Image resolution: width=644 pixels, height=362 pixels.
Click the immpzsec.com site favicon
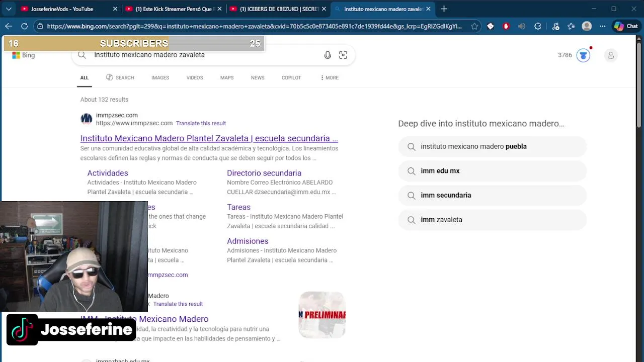point(87,119)
